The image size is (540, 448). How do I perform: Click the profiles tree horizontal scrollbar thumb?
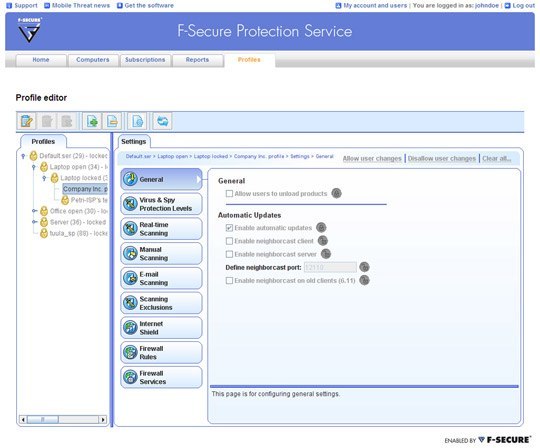coord(43,419)
